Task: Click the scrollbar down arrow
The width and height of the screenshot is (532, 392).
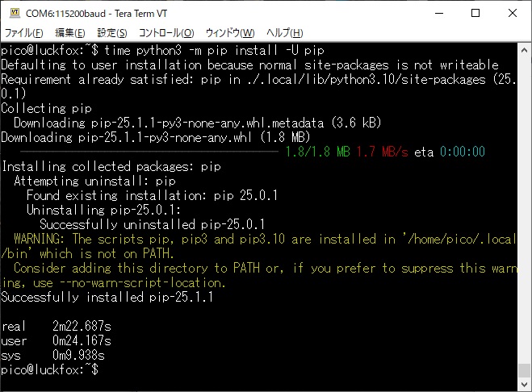Action: coord(525,385)
